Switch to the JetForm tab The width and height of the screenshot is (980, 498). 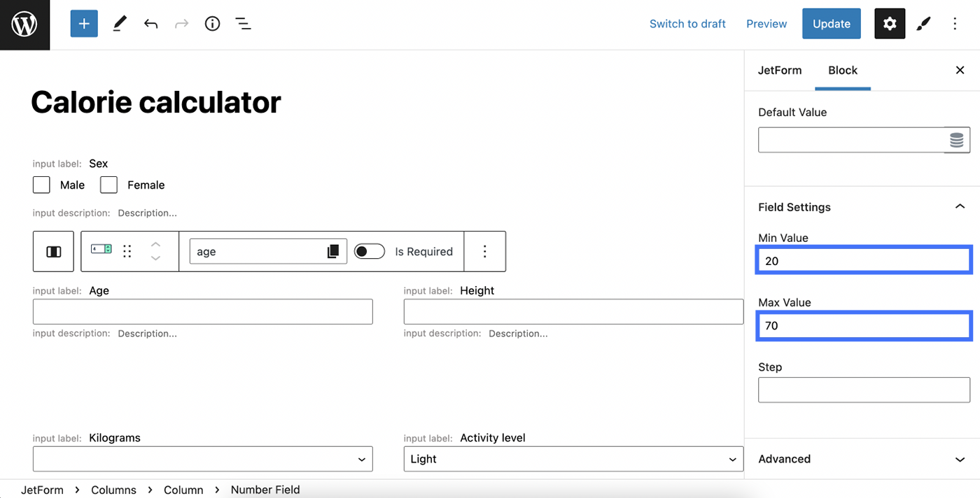(x=779, y=70)
